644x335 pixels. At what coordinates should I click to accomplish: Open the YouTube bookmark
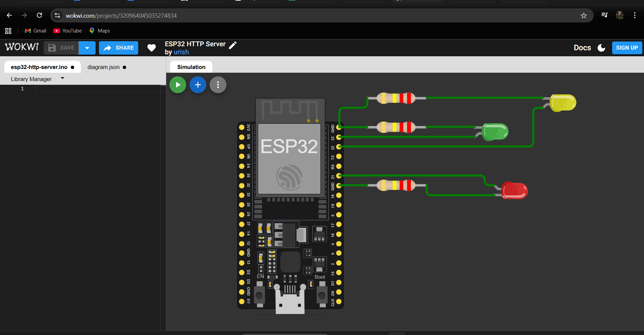tap(67, 31)
